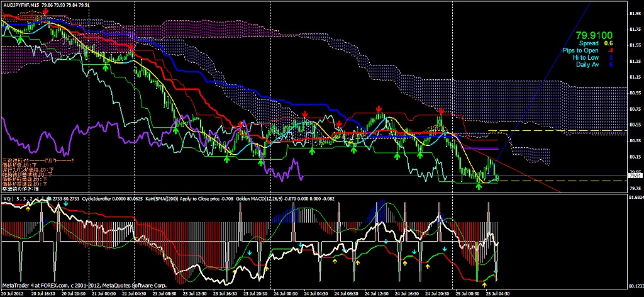Viewport: 644px width, 297px height.
Task: Select the red down arrow above 21 Jul 04:30
Action: click(x=131, y=47)
